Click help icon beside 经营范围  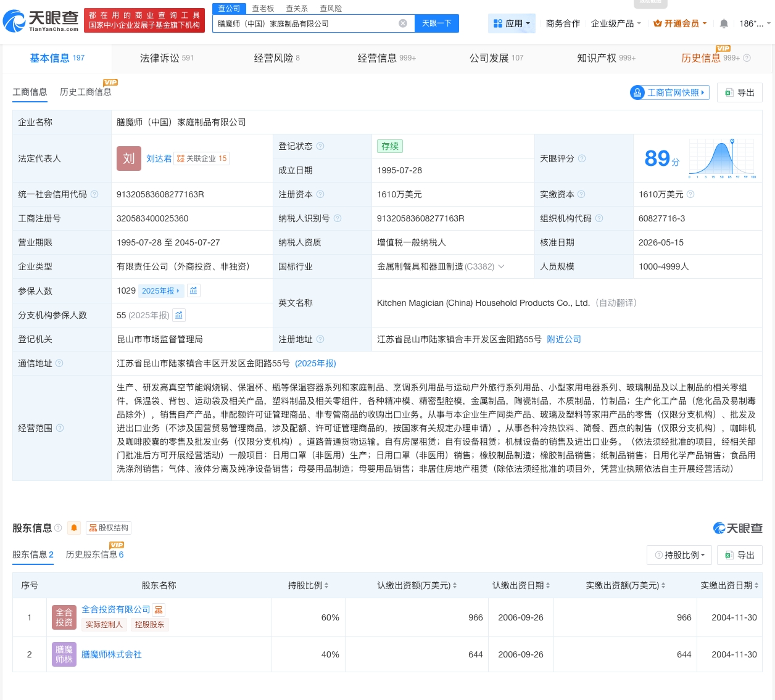pyautogui.click(x=60, y=428)
